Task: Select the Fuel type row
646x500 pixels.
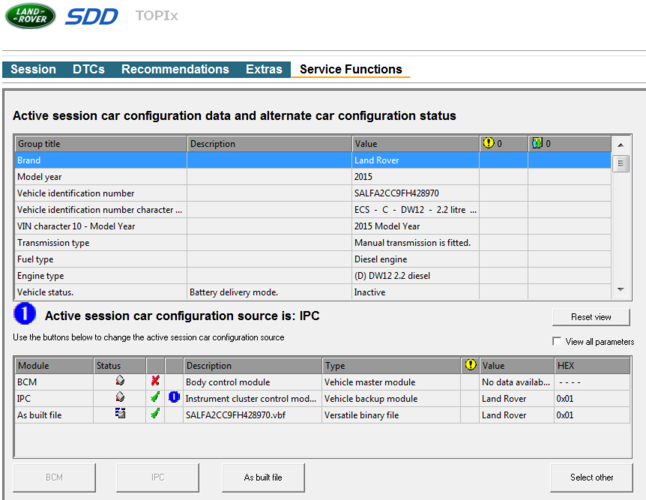Action: pos(313,259)
